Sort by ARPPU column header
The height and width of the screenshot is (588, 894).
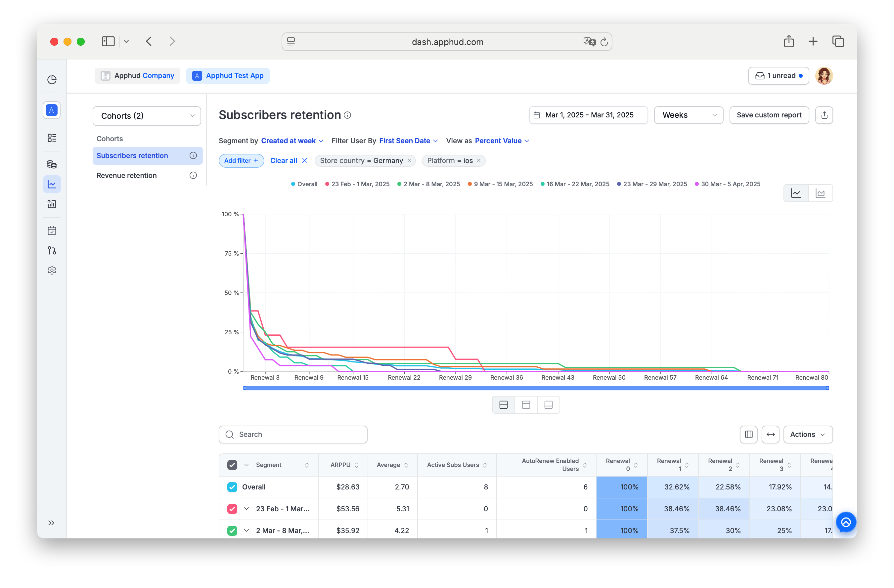pyautogui.click(x=344, y=465)
